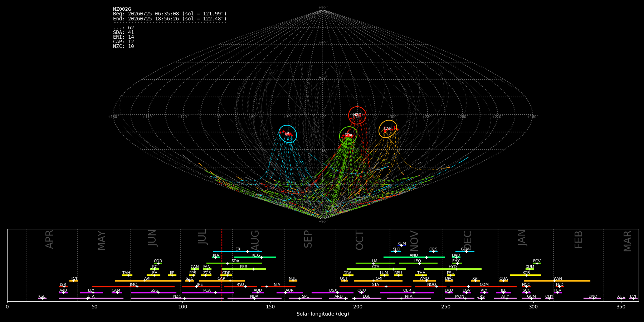Click the ORI shower bar in the timeline
Image resolution: width=644 pixels, height=322 pixels.
click(x=378, y=281)
